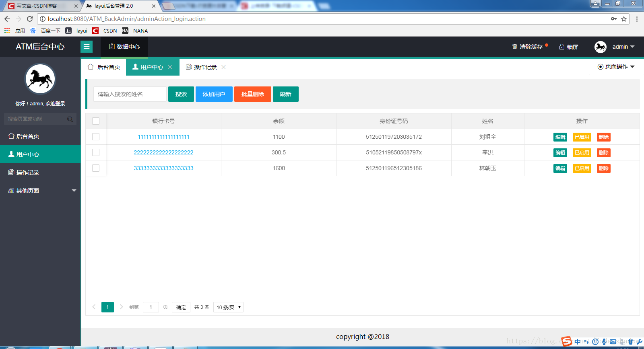644x349 pixels.
Task: Check the row checkbox for 林朝玉
Action: [x=96, y=168]
